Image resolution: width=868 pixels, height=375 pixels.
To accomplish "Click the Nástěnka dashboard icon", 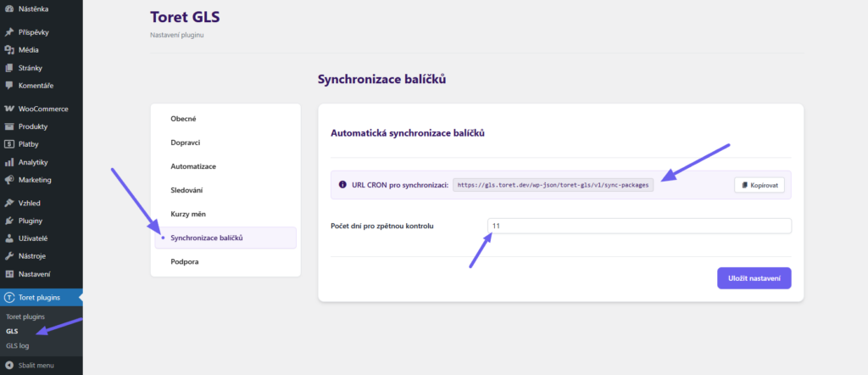I will pos(8,8).
